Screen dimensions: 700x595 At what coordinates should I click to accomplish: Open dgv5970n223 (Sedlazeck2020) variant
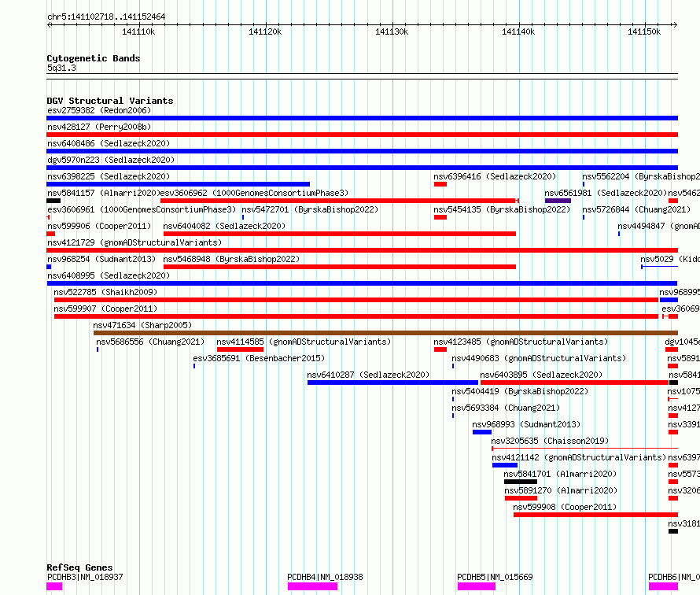[111, 160]
